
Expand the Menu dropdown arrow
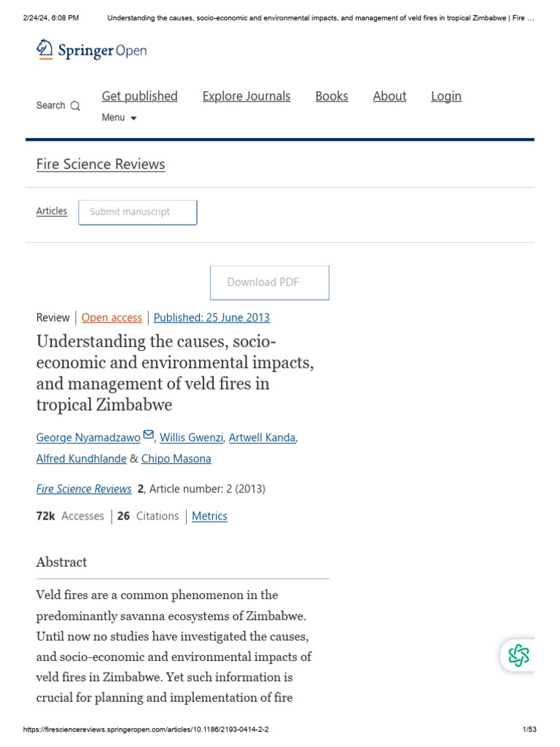tap(133, 118)
